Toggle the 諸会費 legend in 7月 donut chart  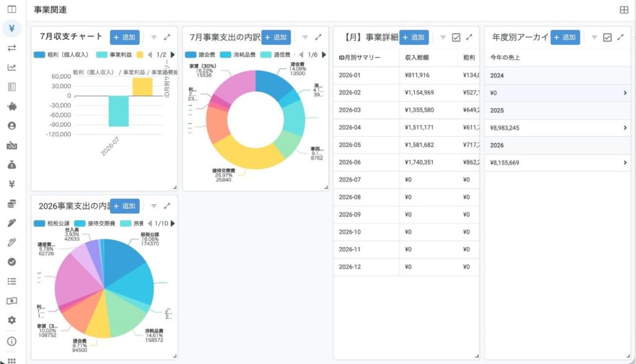pyautogui.click(x=201, y=55)
